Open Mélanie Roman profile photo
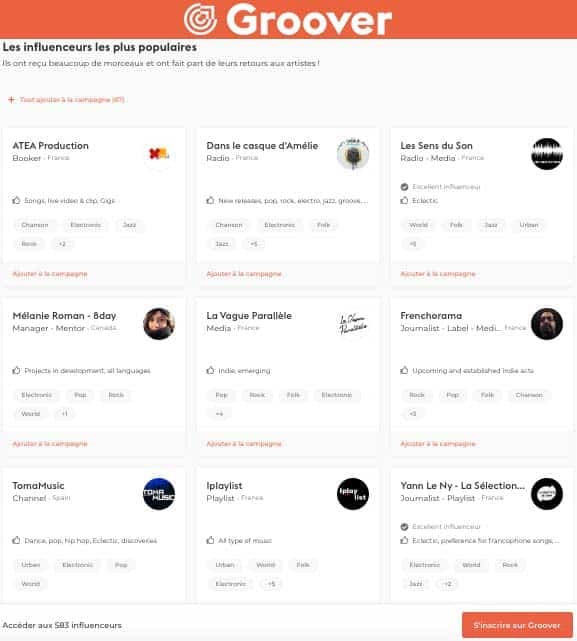Image resolution: width=577 pixels, height=641 pixels. click(x=159, y=324)
